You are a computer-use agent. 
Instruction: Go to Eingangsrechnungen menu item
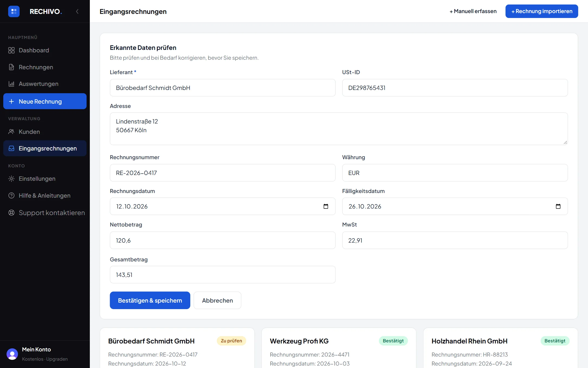click(x=45, y=148)
